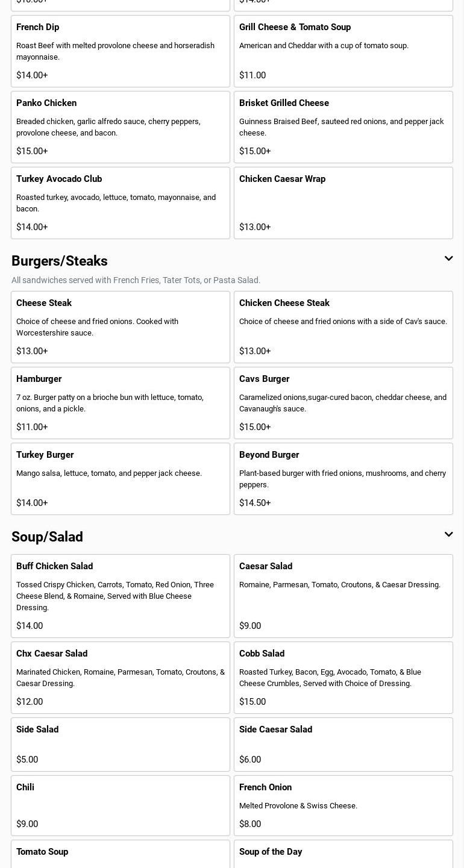Select the Turkey Avocado Club
Viewport: 464px width, 868px height.
(121, 203)
